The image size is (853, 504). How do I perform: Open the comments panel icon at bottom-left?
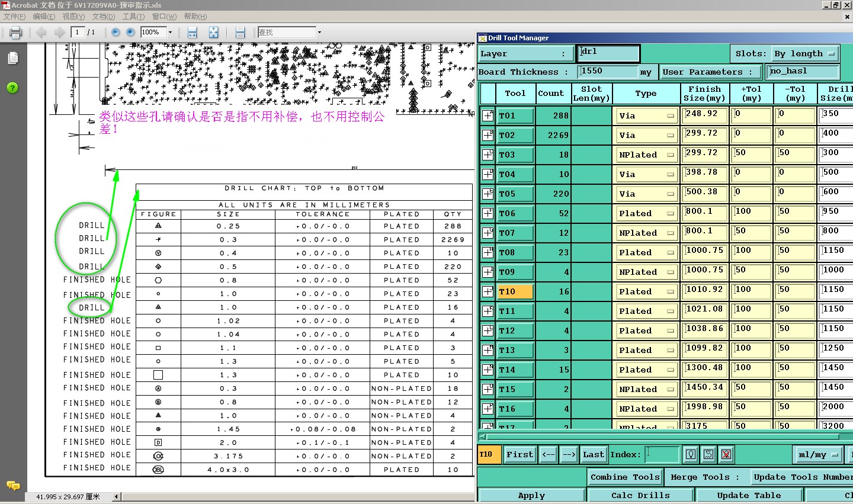pos(13,486)
